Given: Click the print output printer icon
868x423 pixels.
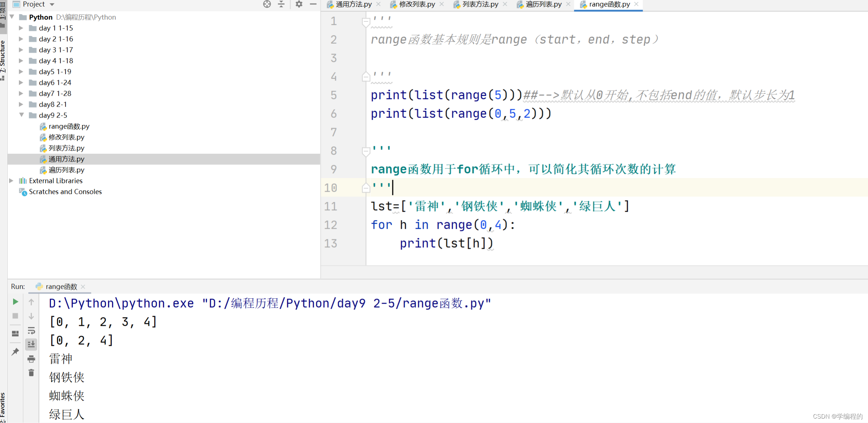Looking at the screenshot, I should [x=31, y=359].
